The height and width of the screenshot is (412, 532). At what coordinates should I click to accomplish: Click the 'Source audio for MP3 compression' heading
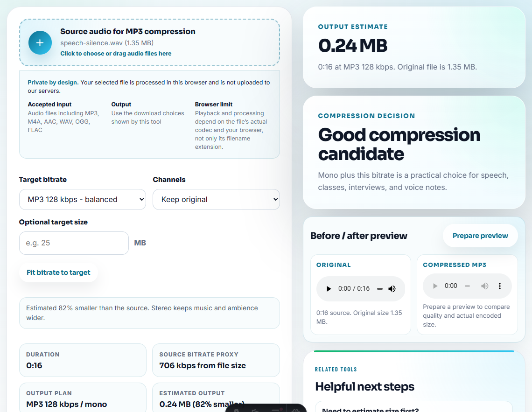[128, 32]
